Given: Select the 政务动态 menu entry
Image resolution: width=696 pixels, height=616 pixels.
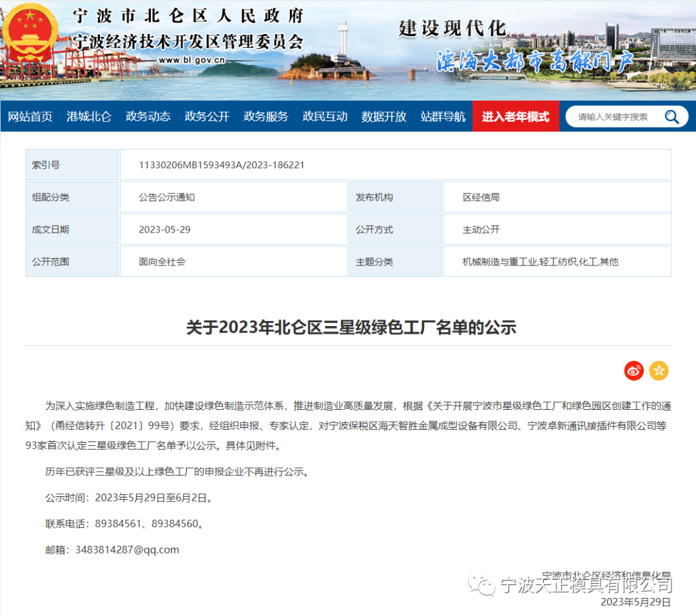Looking at the screenshot, I should [148, 117].
